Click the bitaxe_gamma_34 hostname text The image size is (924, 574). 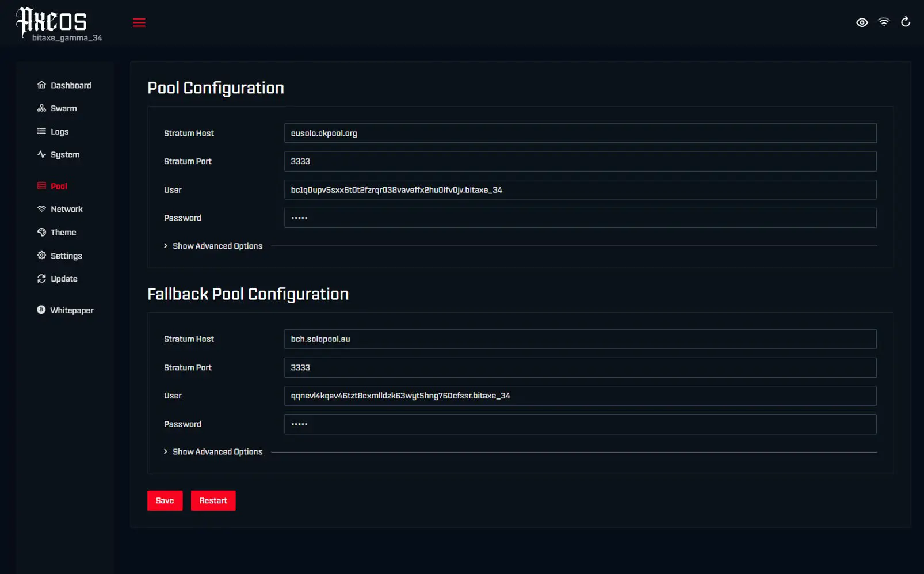(x=67, y=38)
